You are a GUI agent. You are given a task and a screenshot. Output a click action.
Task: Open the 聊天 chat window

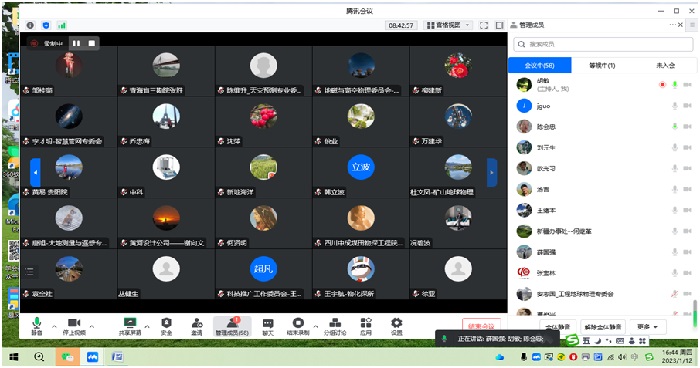click(268, 326)
